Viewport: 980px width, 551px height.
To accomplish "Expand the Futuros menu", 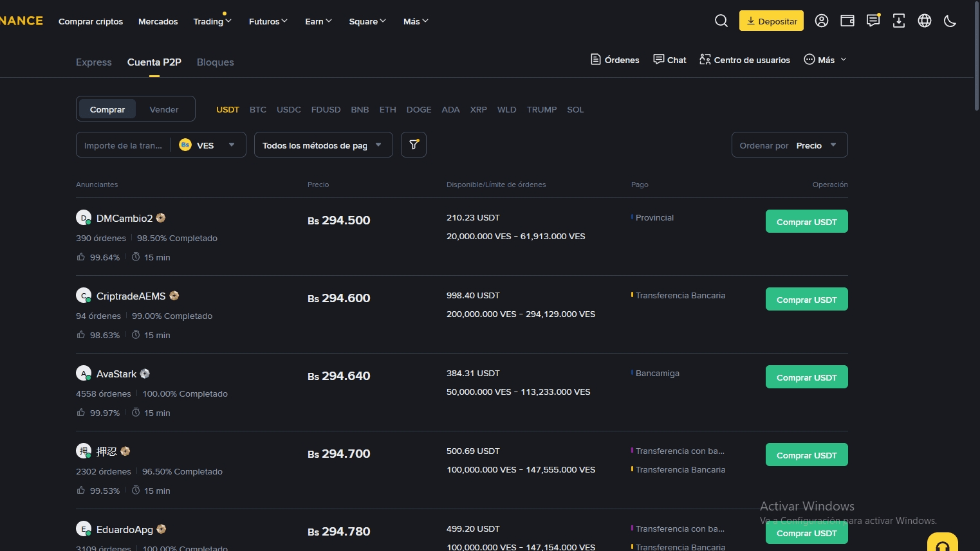I will click(x=268, y=21).
